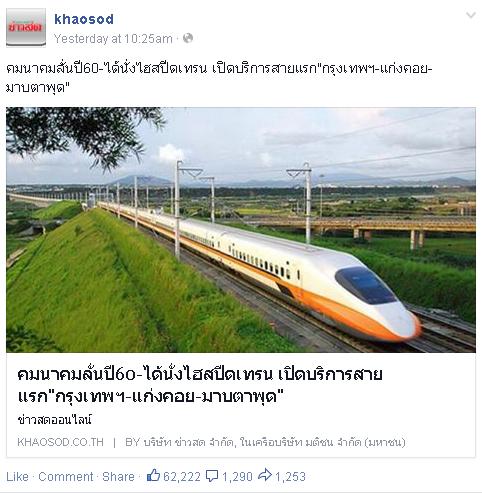Click the speech bubble comments icon

(212, 476)
